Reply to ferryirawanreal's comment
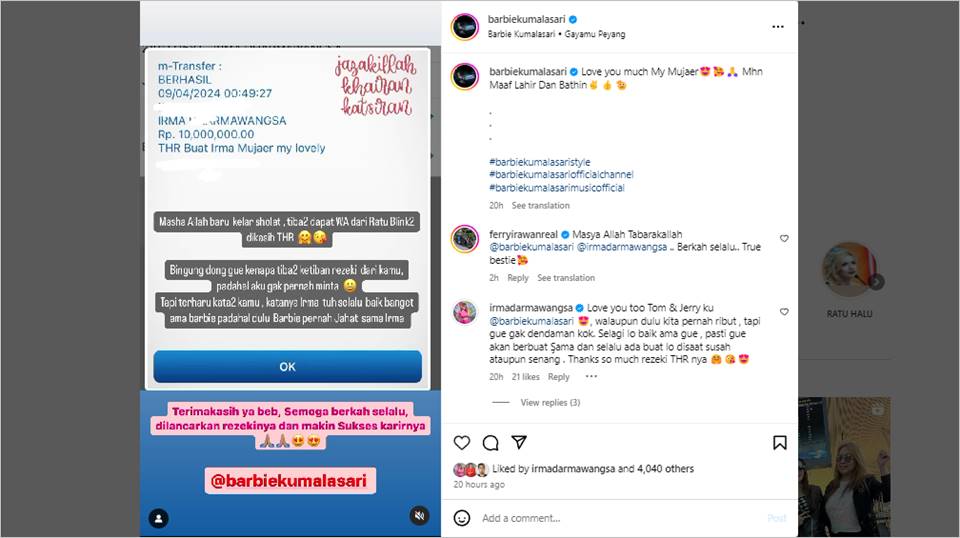Viewport: 960px width, 538px height. [x=518, y=278]
